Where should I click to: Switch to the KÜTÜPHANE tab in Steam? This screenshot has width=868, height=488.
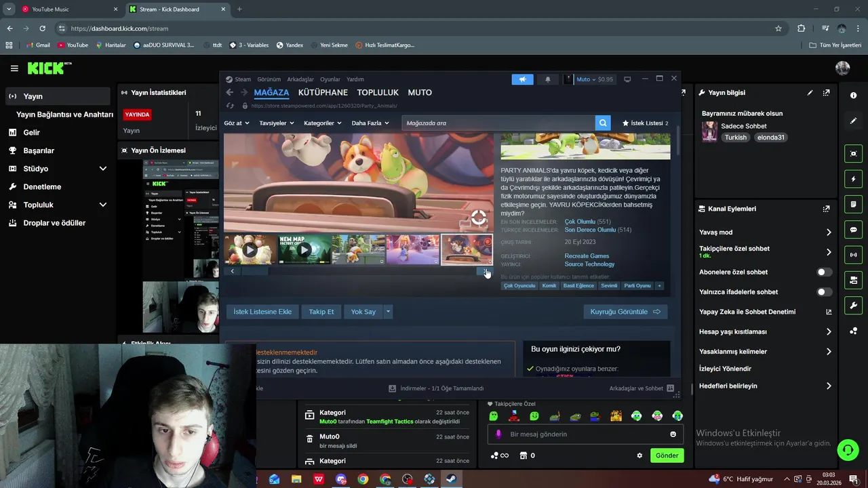323,92
